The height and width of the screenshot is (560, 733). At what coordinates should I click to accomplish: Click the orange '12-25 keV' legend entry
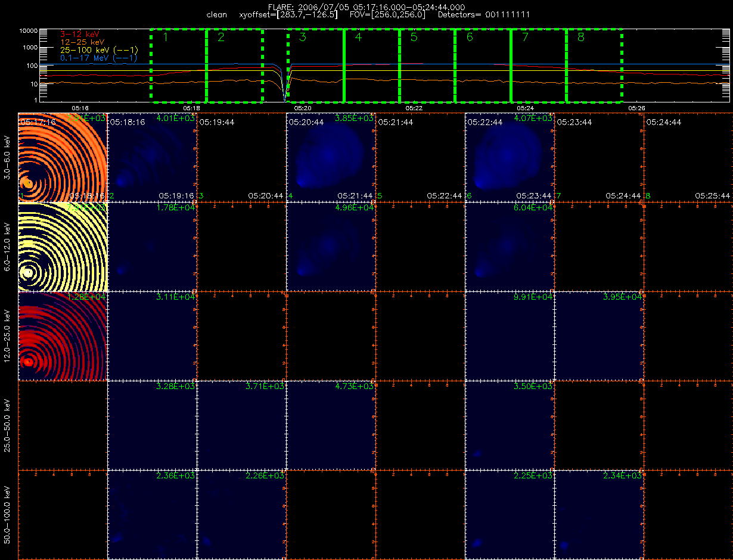(82, 43)
